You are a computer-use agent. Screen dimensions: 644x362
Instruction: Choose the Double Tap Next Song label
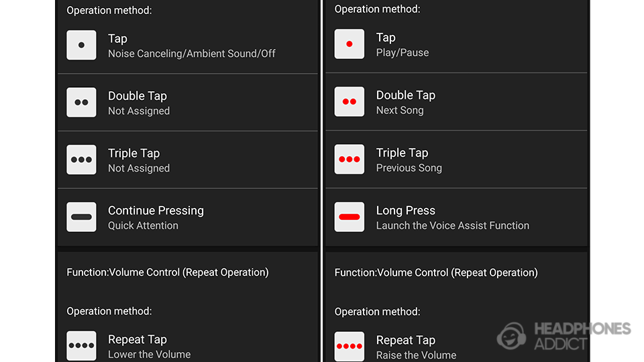pos(400,111)
